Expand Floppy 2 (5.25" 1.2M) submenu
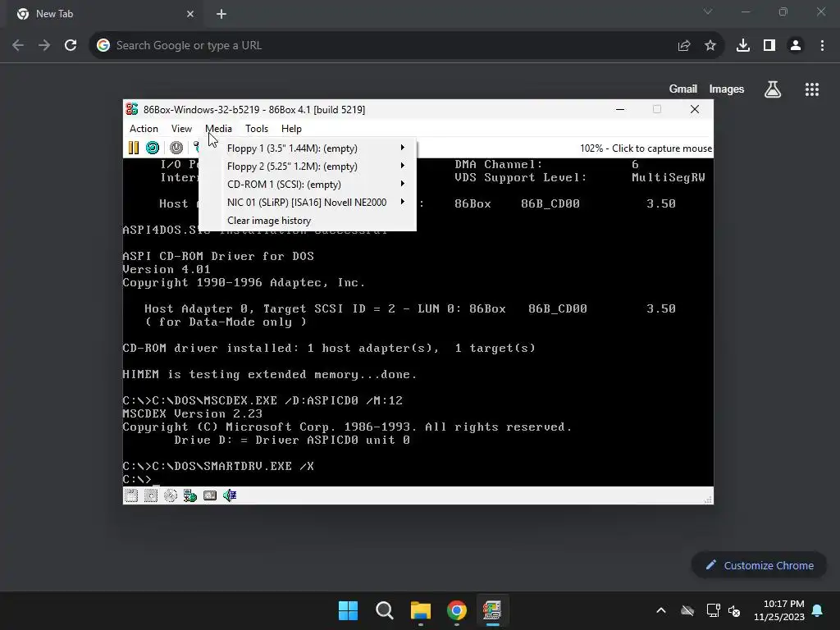The image size is (840, 630). coord(308,167)
